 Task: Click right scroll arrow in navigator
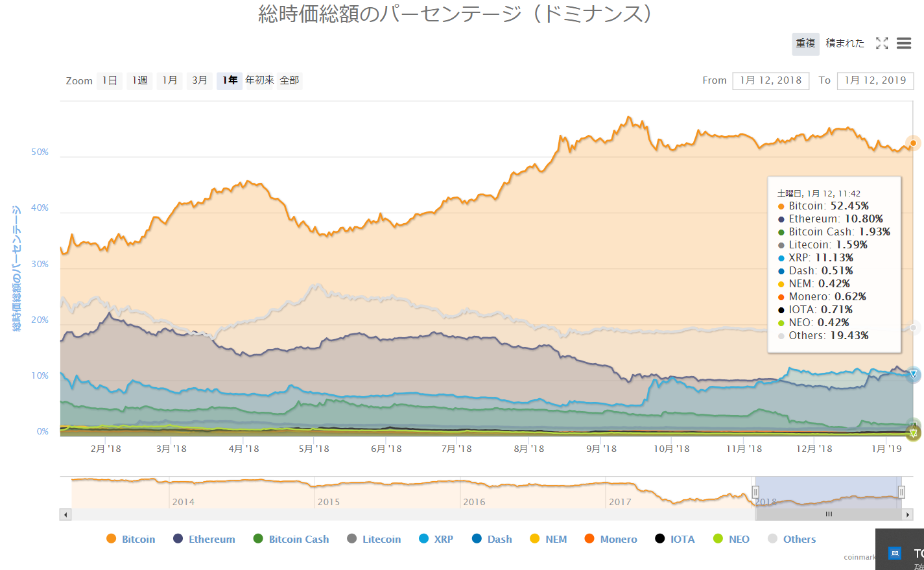coord(908,514)
